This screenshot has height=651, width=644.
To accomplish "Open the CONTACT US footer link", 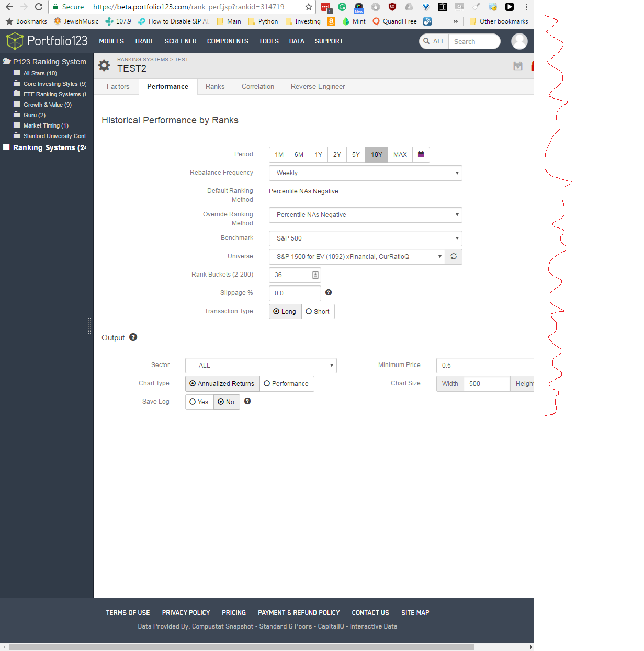I will coord(370,613).
